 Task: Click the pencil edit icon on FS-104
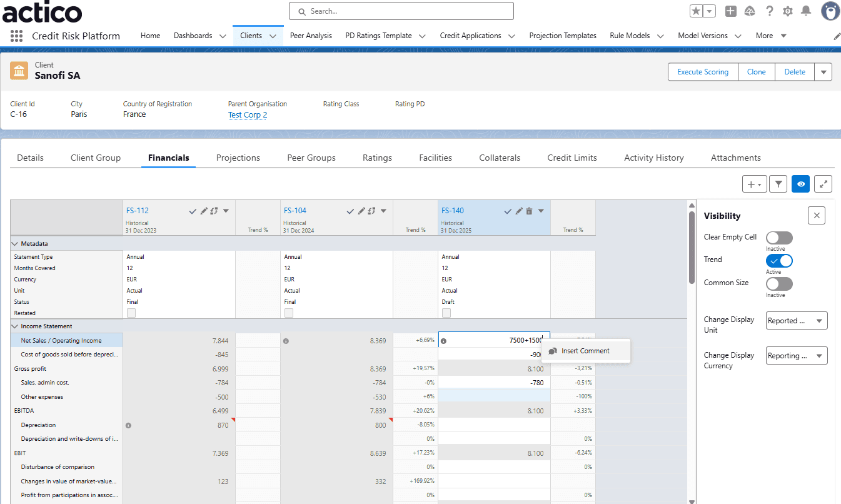[361, 211]
